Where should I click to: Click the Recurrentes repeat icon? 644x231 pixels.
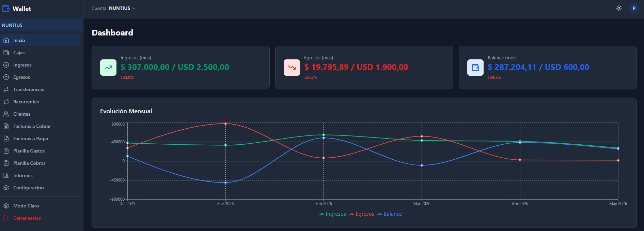[6, 102]
